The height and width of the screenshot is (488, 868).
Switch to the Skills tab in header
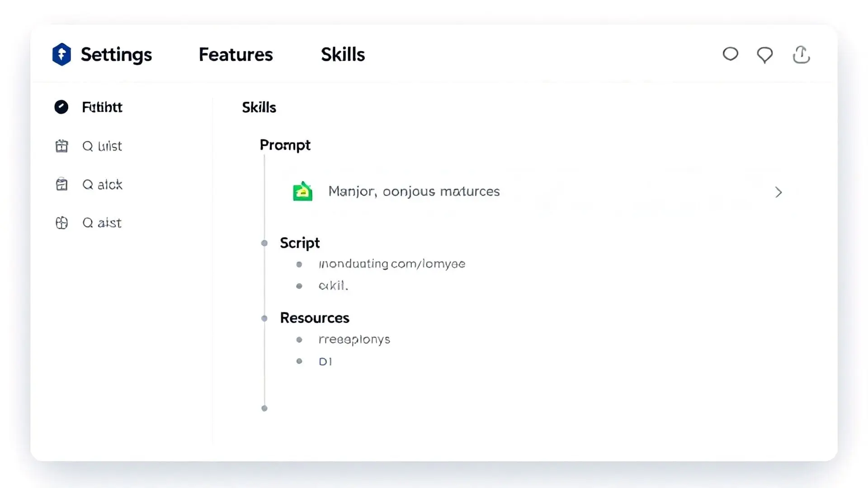point(343,55)
